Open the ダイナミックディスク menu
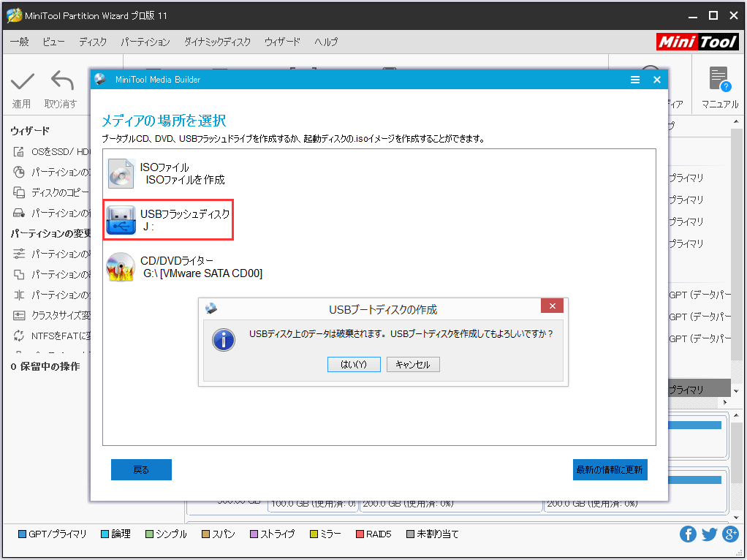Image resolution: width=747 pixels, height=560 pixels. (x=217, y=42)
